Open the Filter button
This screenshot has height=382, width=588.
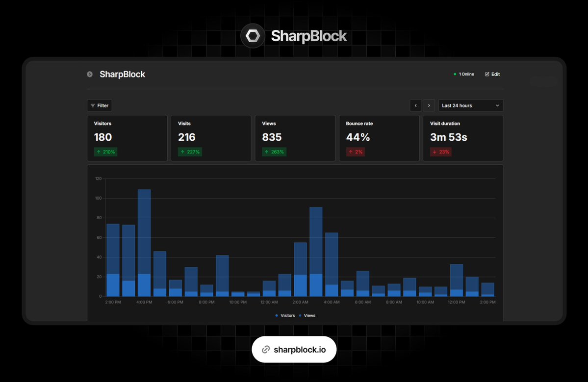point(100,105)
